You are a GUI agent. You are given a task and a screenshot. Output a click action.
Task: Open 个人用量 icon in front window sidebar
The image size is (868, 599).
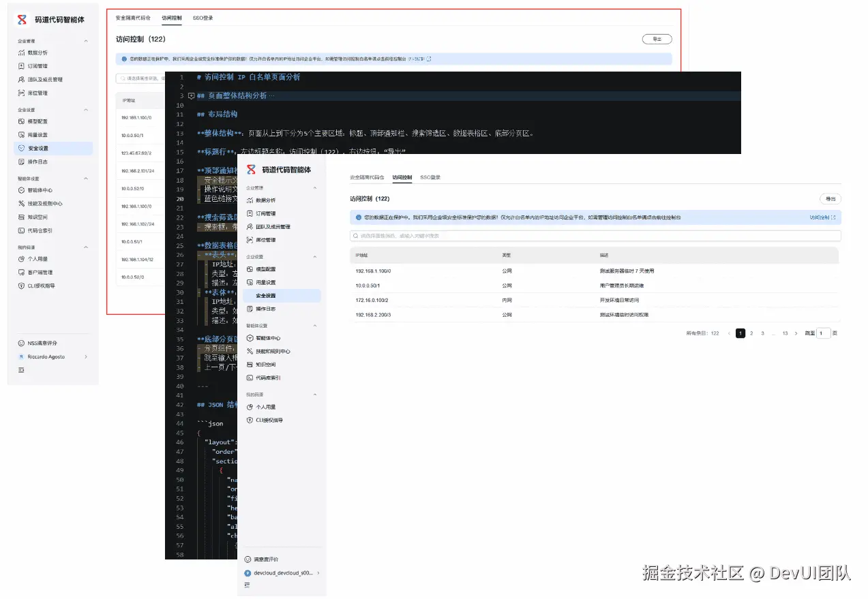(250, 407)
